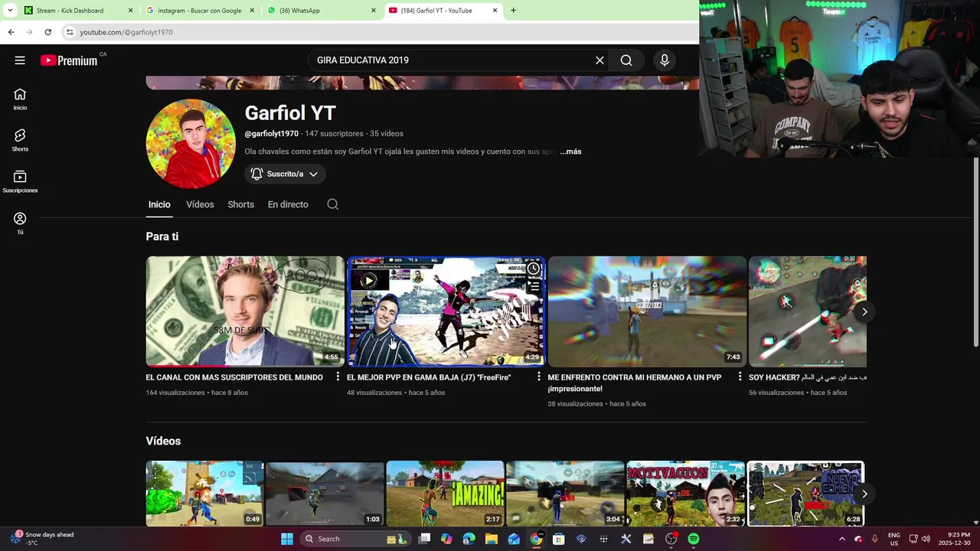Click Chrome icon in the taskbar
Image resolution: width=980 pixels, height=551 pixels.
pos(536,539)
